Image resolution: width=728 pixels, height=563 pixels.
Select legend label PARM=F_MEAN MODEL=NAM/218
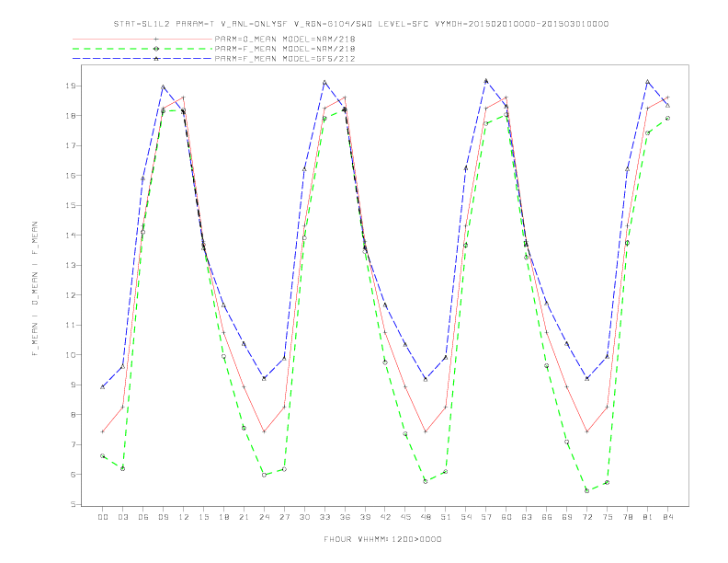coord(285,49)
